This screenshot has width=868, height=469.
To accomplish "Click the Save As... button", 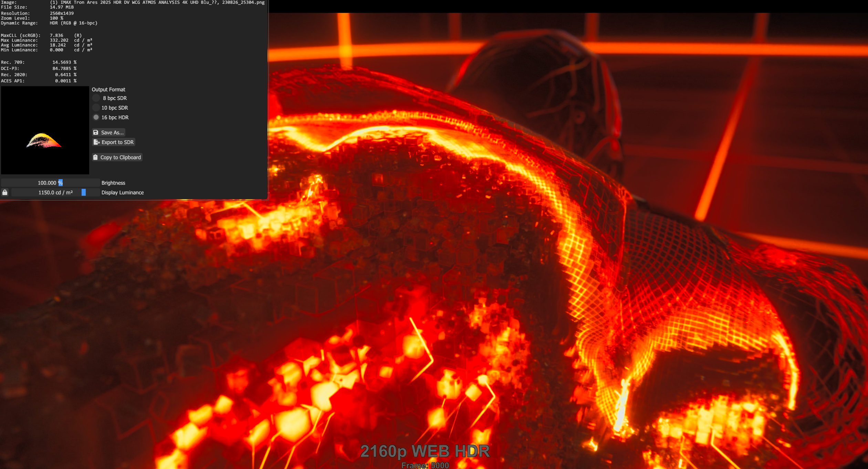I will [108, 133].
